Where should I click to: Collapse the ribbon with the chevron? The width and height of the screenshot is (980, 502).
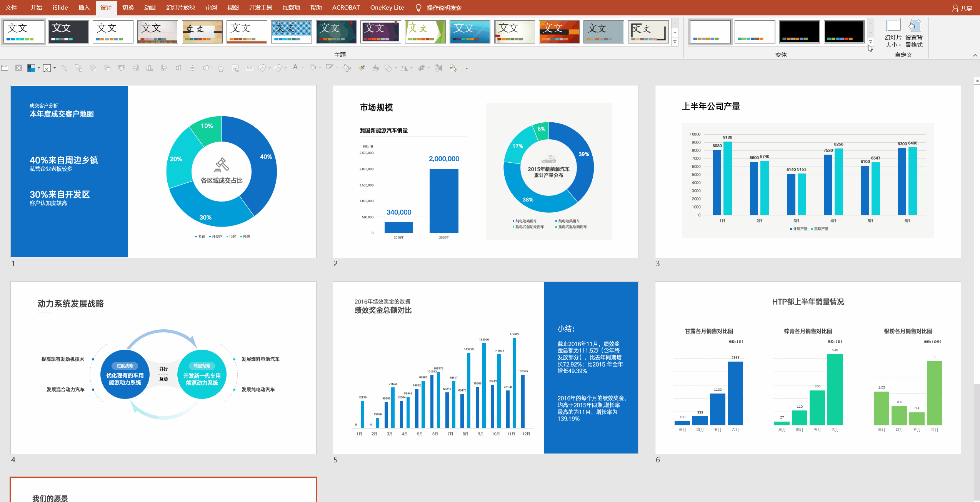point(975,55)
